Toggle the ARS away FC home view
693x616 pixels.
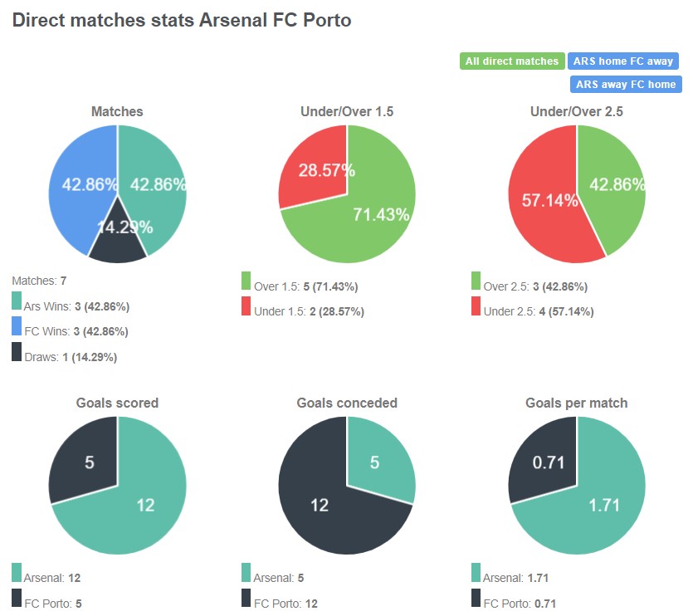(x=624, y=84)
